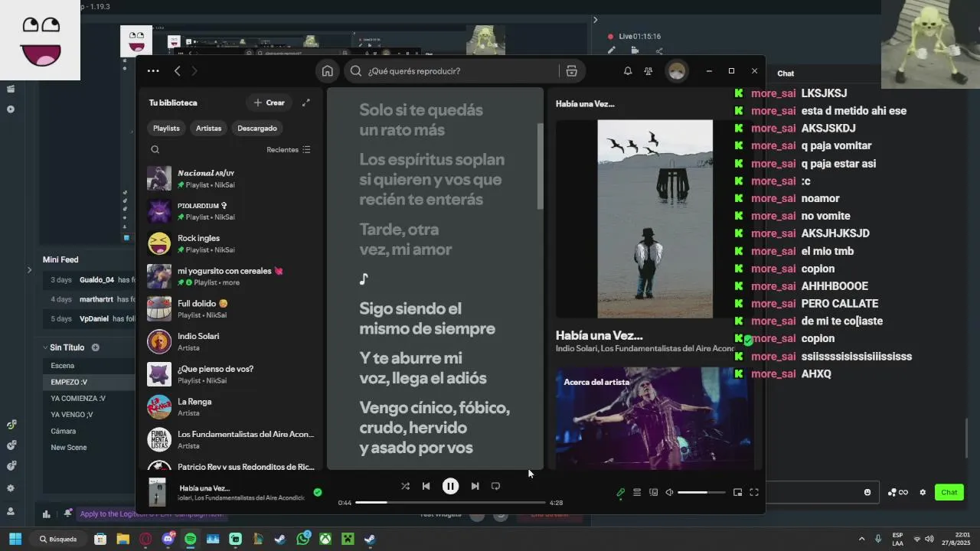Click the edit stream pencil icon
The width and height of the screenshot is (980, 551).
[611, 51]
